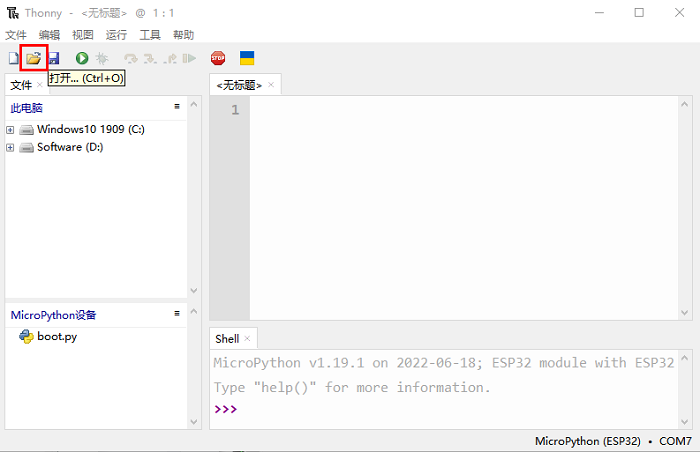
Task: Select the Shell tab
Action: [227, 339]
